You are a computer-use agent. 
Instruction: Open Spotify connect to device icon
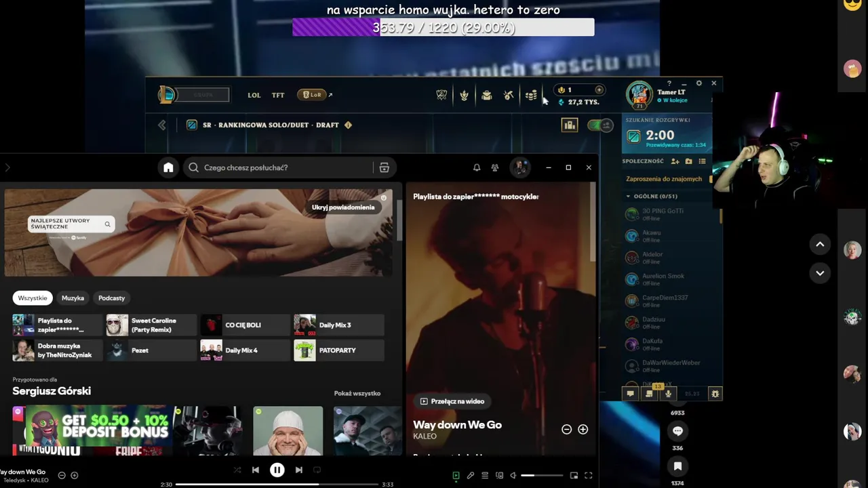point(499,476)
